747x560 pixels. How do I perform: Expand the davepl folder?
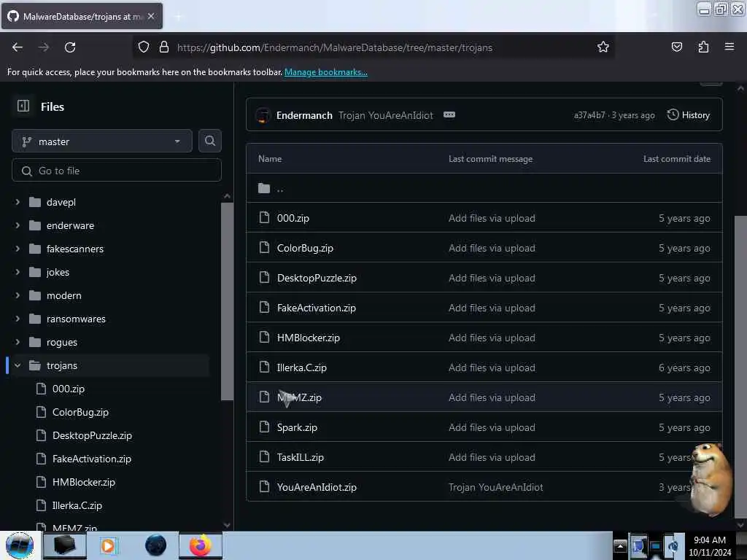[18, 202]
